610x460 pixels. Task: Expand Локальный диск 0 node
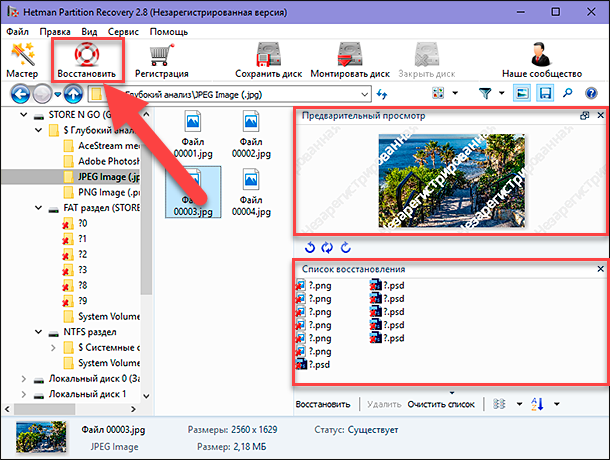pos(24,379)
